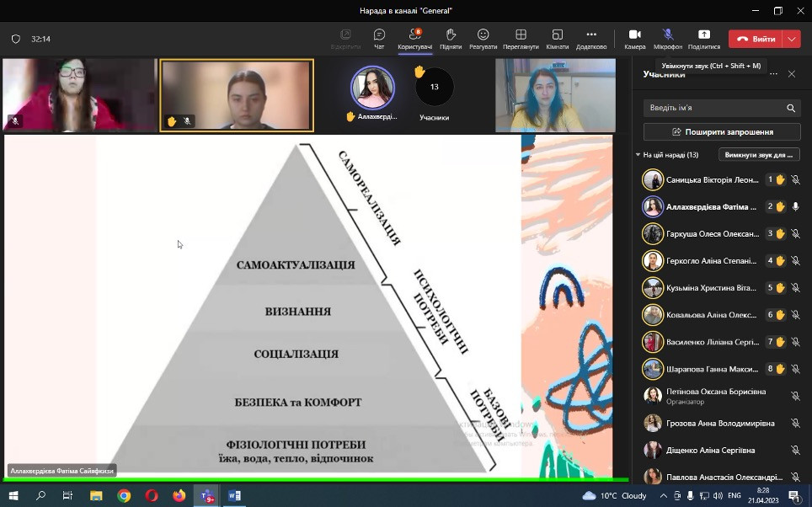
Task: Select participant Саницька Вікторія in the list
Action: pyautogui.click(x=712, y=179)
